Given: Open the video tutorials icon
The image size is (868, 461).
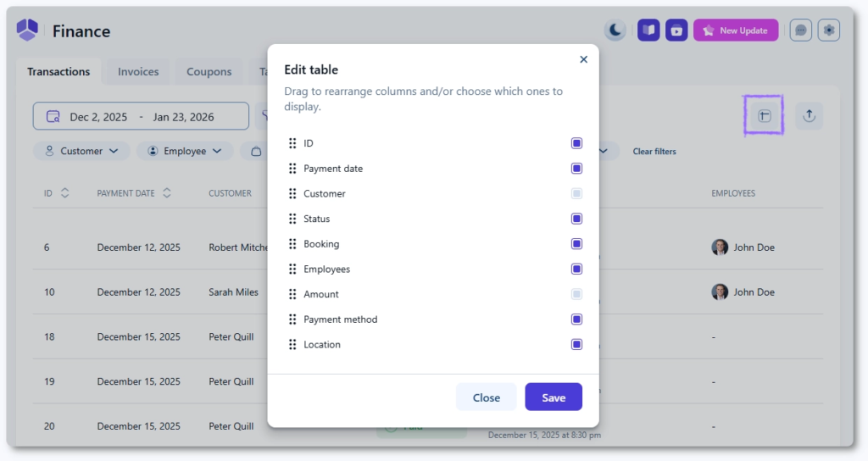Looking at the screenshot, I should point(676,31).
